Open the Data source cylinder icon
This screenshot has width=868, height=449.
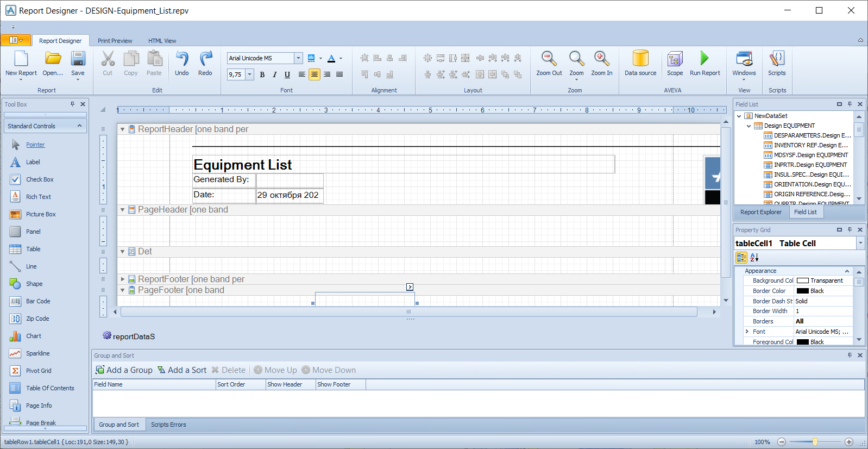pyautogui.click(x=640, y=59)
